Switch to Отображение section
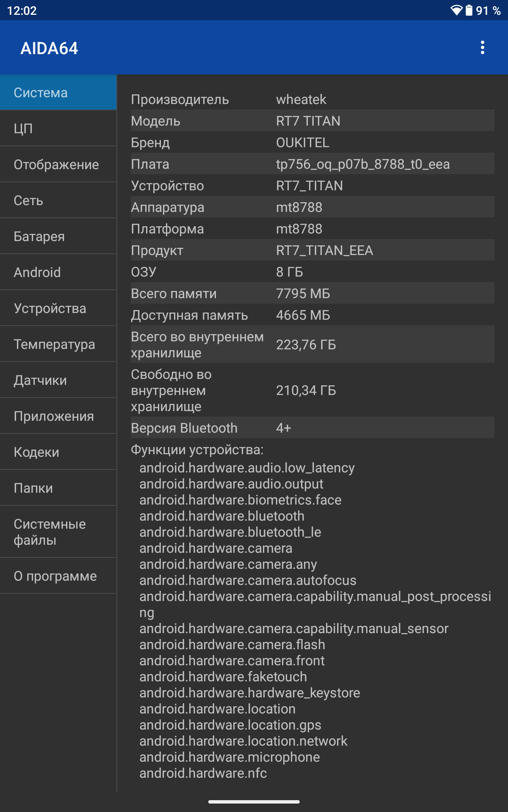This screenshot has width=508, height=812. [58, 165]
